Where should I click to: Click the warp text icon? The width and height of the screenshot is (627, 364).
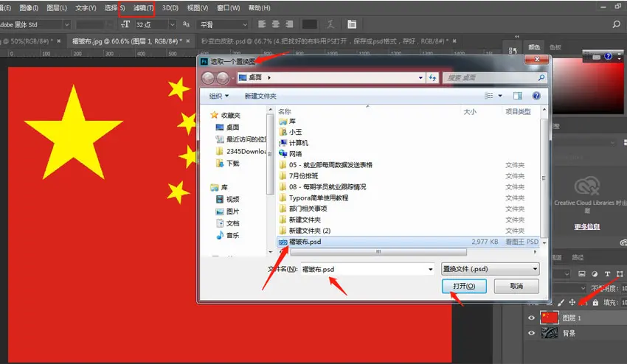[330, 24]
